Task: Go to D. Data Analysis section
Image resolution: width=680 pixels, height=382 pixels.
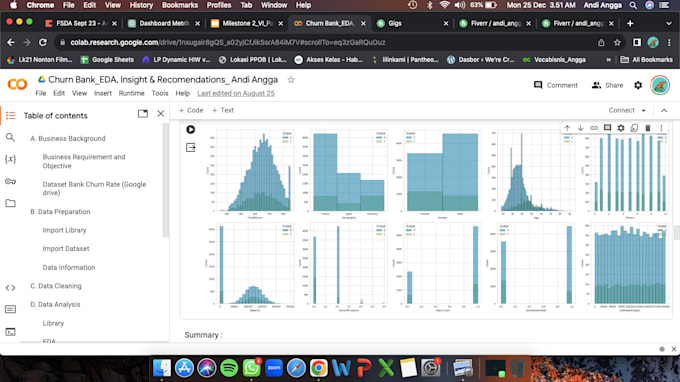Action: (x=55, y=304)
